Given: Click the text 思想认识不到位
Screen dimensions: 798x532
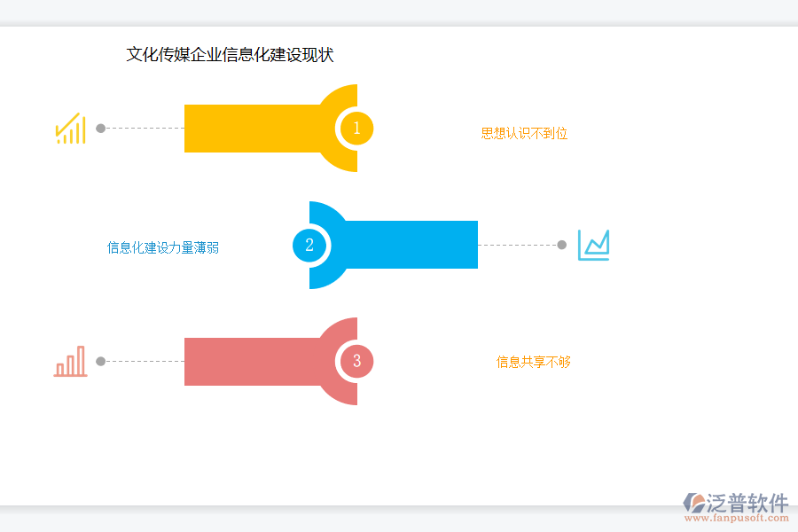Looking at the screenshot, I should 523,134.
